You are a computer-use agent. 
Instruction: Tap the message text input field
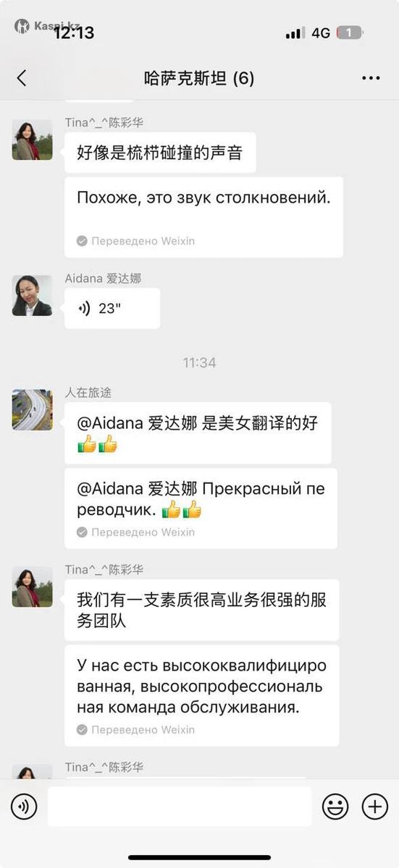[x=180, y=807]
